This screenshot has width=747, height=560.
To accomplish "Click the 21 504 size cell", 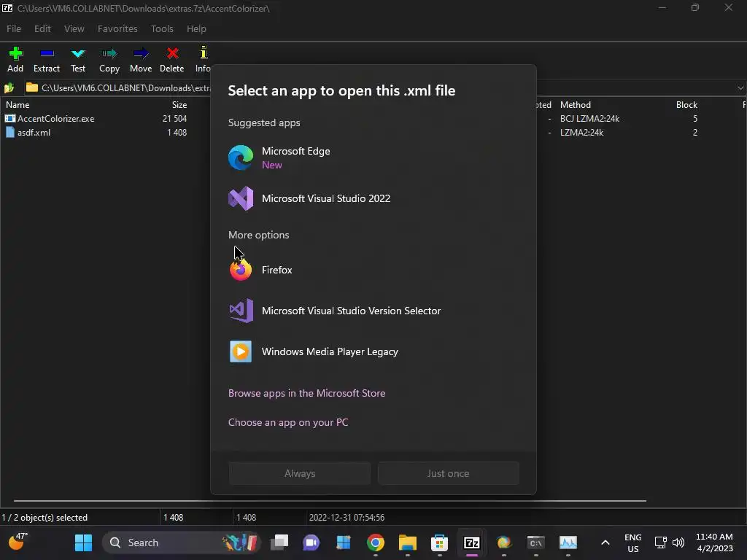I will [x=174, y=119].
